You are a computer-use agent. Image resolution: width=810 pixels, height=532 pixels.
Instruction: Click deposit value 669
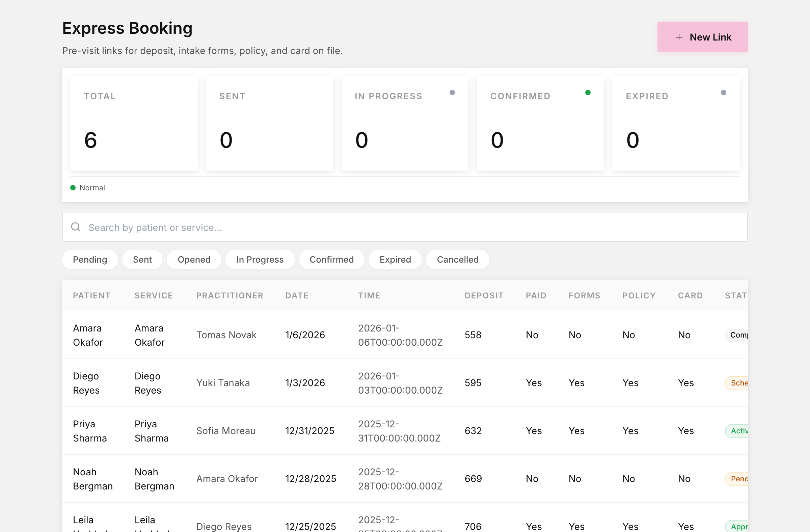pos(473,479)
